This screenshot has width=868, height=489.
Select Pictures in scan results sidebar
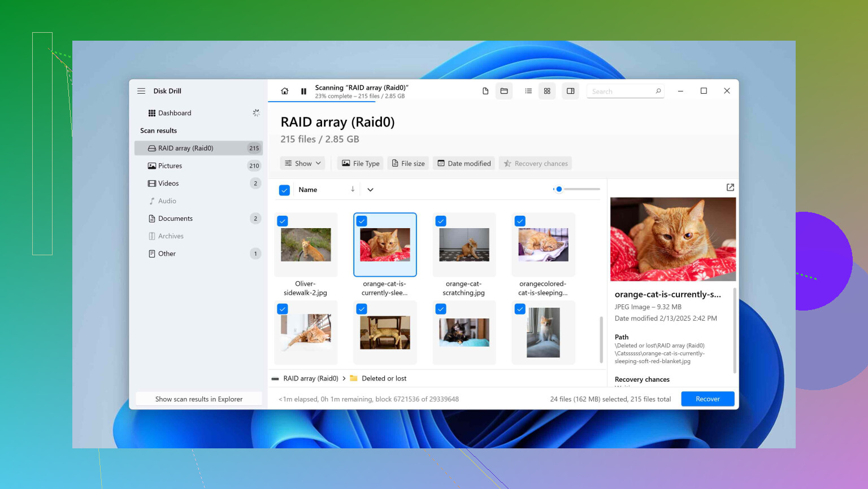[x=170, y=166]
